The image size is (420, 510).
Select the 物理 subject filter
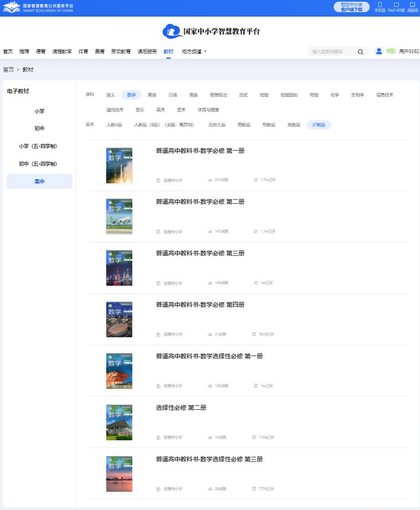[x=314, y=95]
